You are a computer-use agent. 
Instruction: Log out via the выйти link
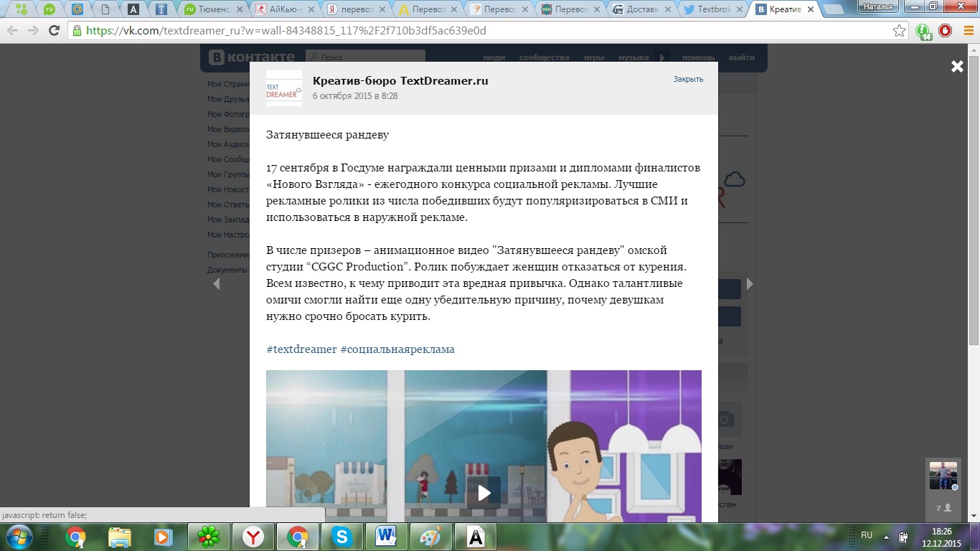[741, 58]
